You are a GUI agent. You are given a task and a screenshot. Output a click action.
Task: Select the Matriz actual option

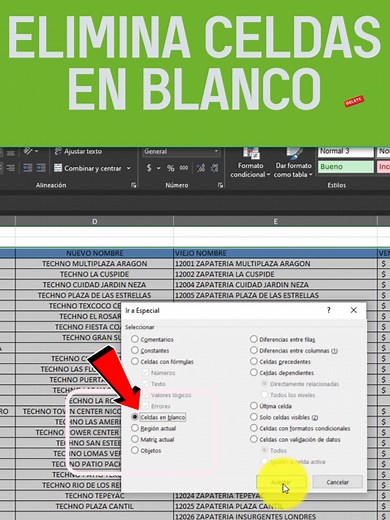[x=153, y=439]
